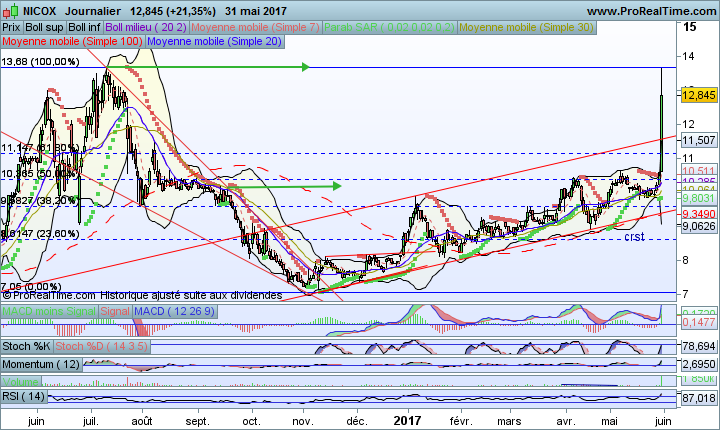Image resolution: width=720 pixels, height=430 pixels.
Task: Click the 11,507 price axis tag
Action: (x=698, y=141)
